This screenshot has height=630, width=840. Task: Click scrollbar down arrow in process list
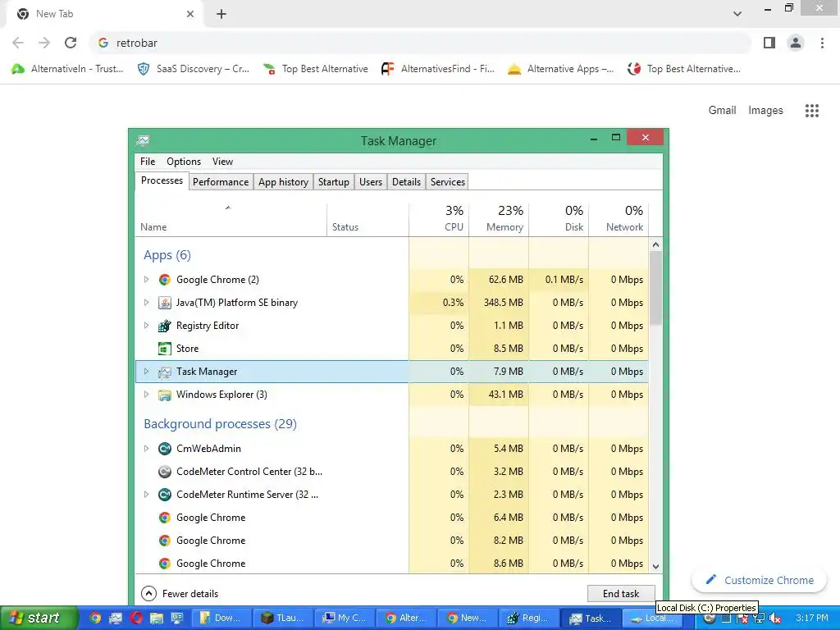pyautogui.click(x=655, y=566)
